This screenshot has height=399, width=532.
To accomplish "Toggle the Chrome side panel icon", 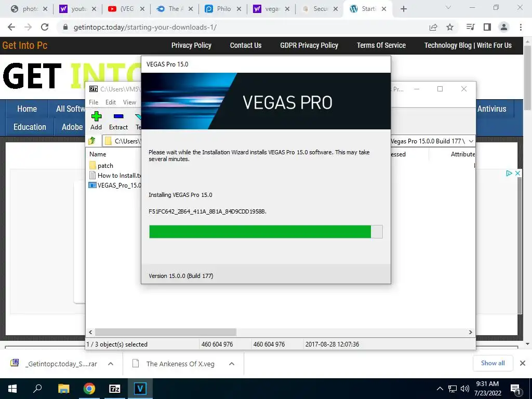I will [487, 27].
